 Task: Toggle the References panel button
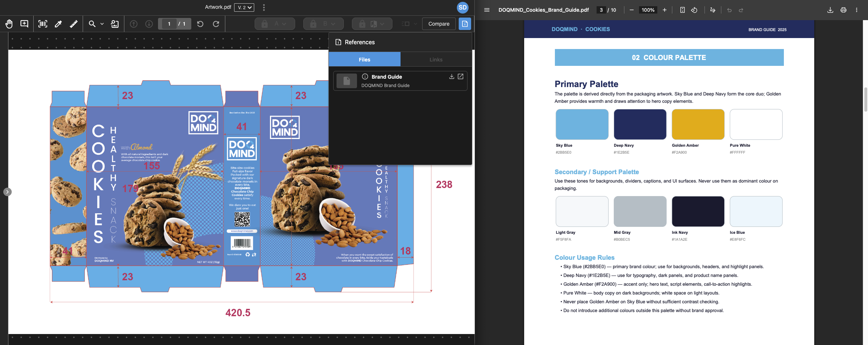coord(465,24)
